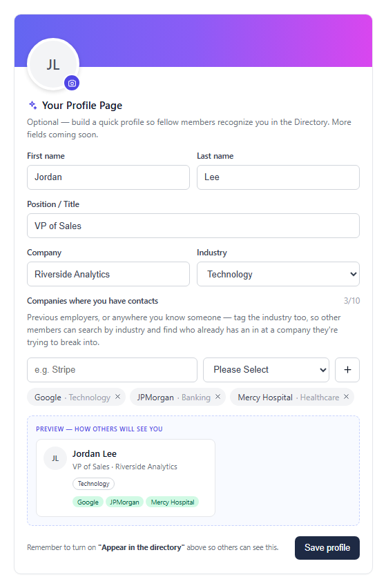
Task: Click the Position / Title field
Action: [193, 226]
